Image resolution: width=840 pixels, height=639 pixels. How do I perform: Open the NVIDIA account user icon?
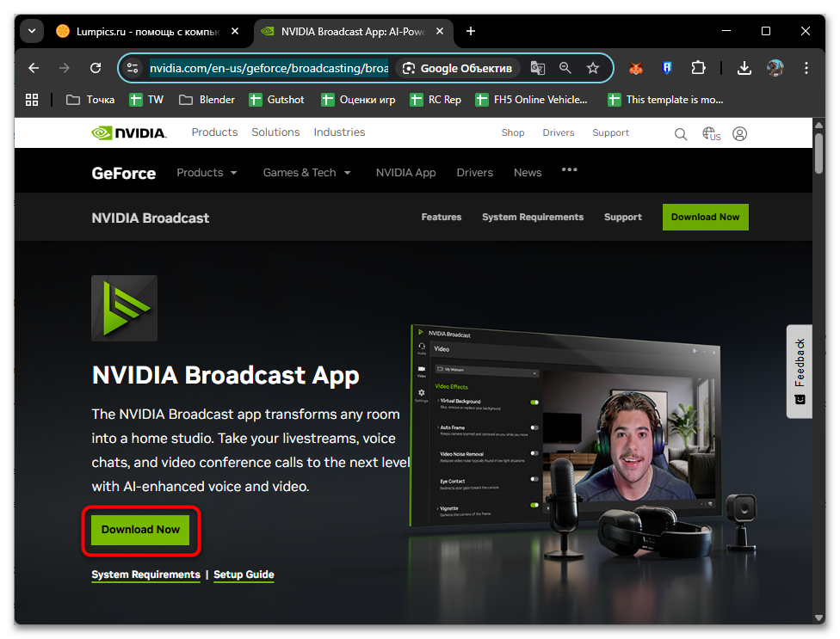[740, 134]
